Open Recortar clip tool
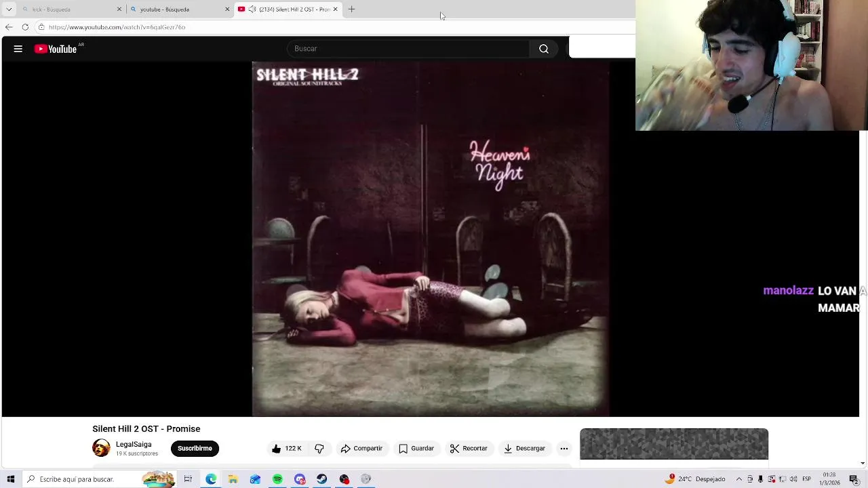Image resolution: width=868 pixels, height=488 pixels. pyautogui.click(x=469, y=448)
